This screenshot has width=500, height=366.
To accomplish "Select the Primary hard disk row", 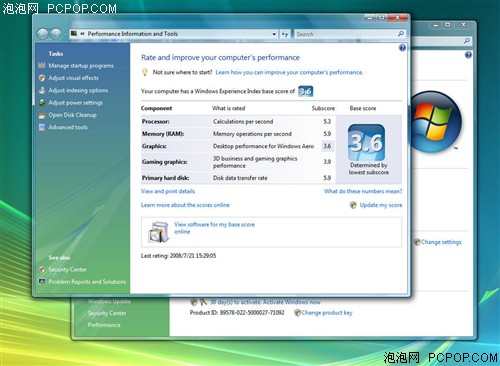I will tap(238, 178).
